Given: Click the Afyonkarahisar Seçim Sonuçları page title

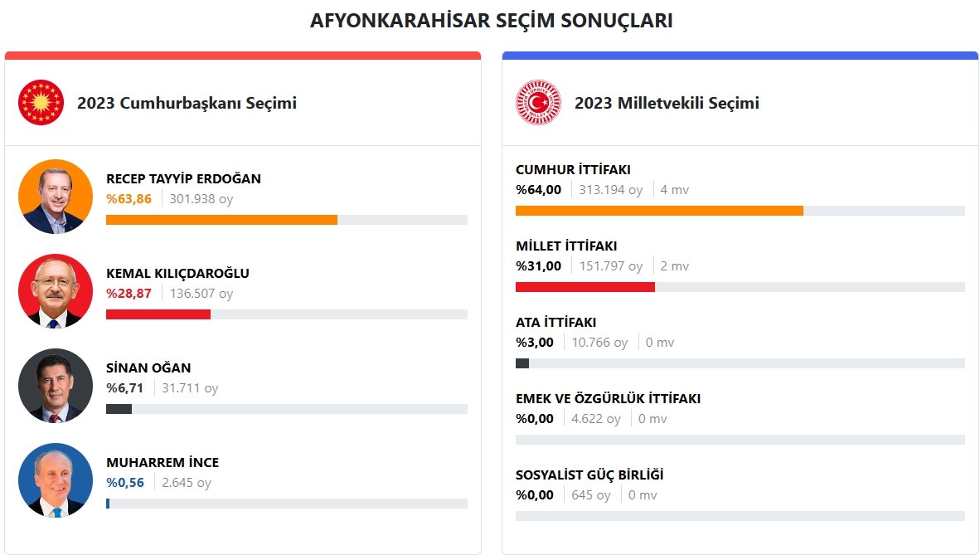Looking at the screenshot, I should 491,22.
